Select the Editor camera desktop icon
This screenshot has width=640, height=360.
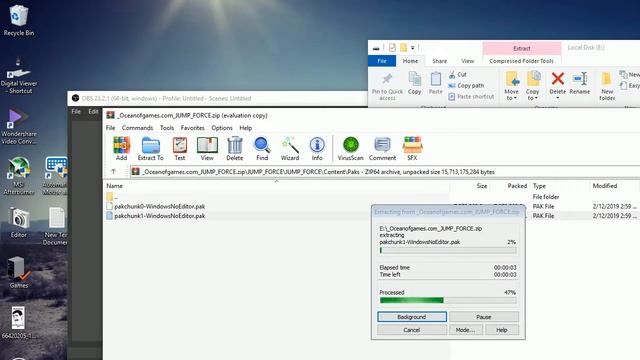tap(18, 222)
